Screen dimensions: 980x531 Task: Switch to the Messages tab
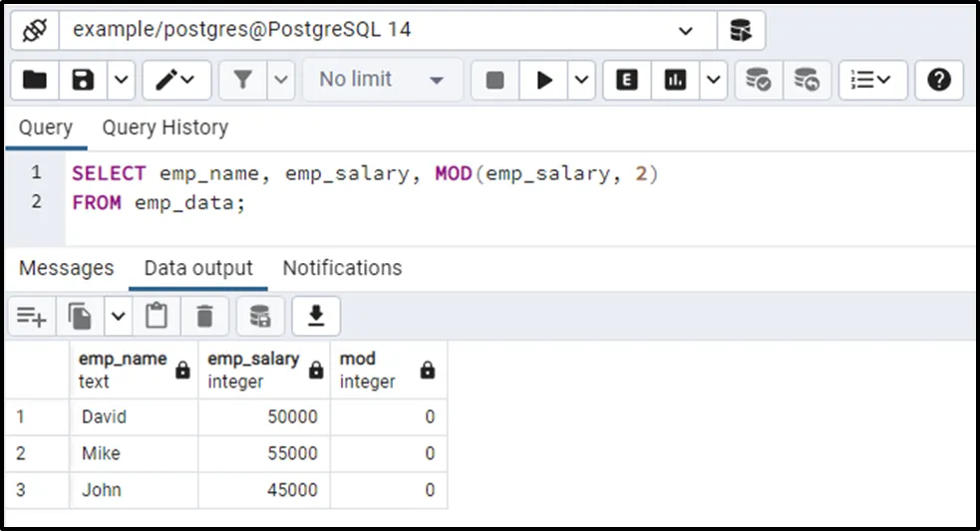(x=66, y=268)
